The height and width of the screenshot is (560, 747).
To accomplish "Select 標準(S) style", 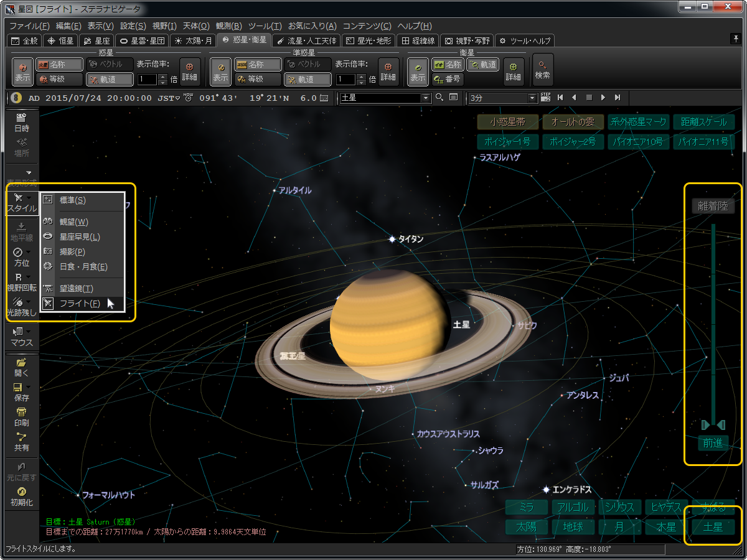I will click(82, 200).
